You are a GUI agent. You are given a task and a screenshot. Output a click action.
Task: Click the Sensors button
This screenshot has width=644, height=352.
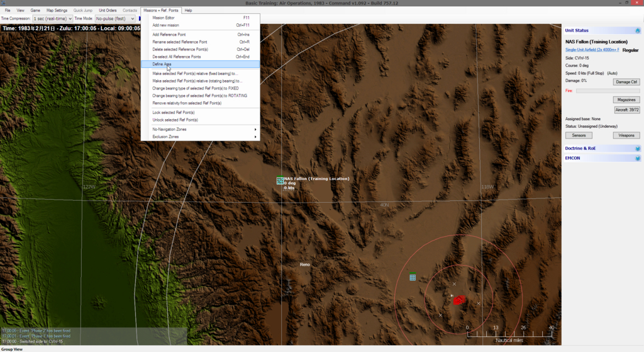(579, 135)
